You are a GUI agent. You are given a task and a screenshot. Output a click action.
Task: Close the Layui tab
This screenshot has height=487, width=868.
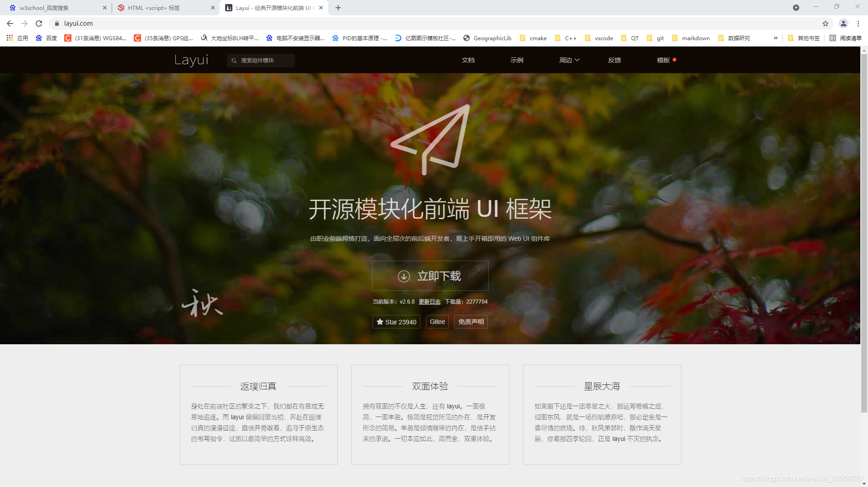click(x=321, y=8)
